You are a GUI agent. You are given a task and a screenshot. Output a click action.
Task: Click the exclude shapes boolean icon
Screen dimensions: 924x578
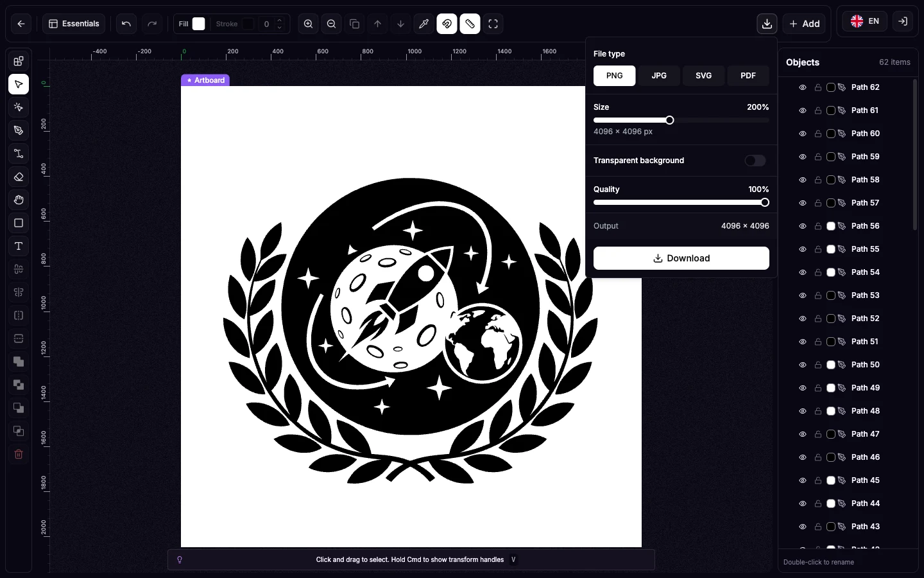19,385
